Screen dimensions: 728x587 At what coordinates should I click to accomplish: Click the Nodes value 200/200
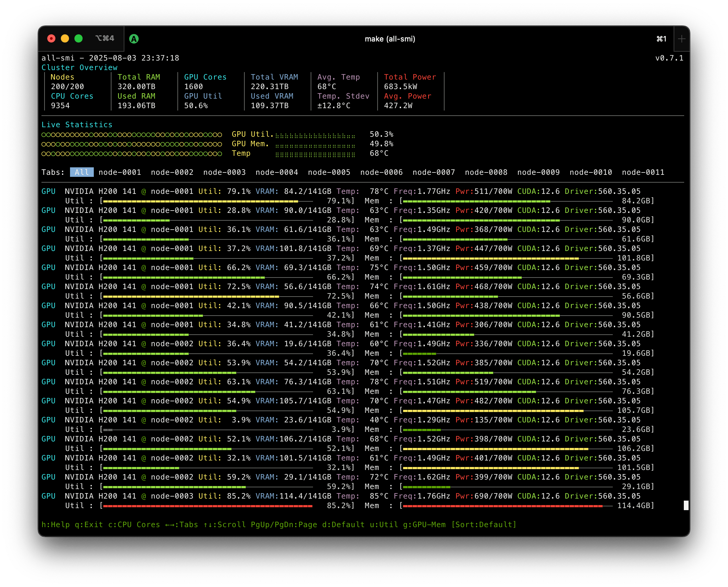68,86
